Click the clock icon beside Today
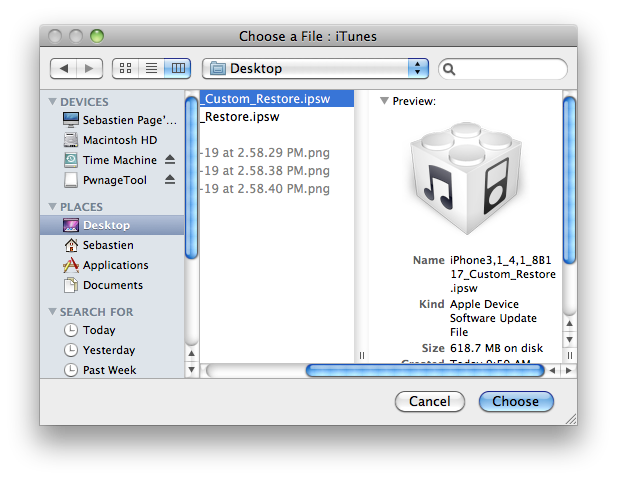 [71, 330]
